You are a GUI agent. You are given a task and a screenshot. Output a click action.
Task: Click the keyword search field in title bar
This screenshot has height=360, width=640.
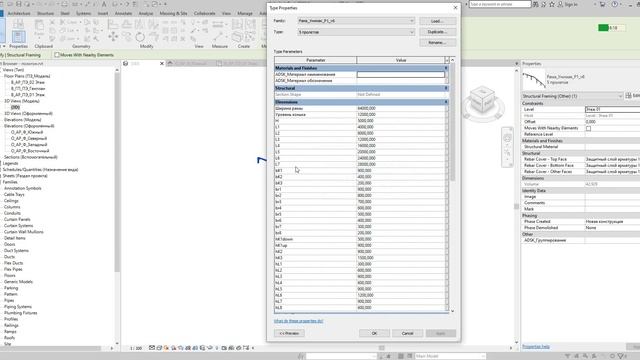(500, 4)
